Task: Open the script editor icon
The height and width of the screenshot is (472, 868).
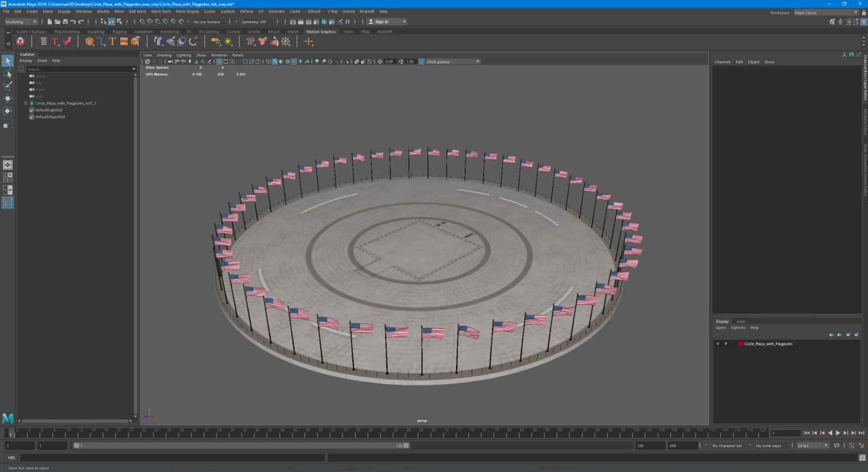Action: [863, 458]
